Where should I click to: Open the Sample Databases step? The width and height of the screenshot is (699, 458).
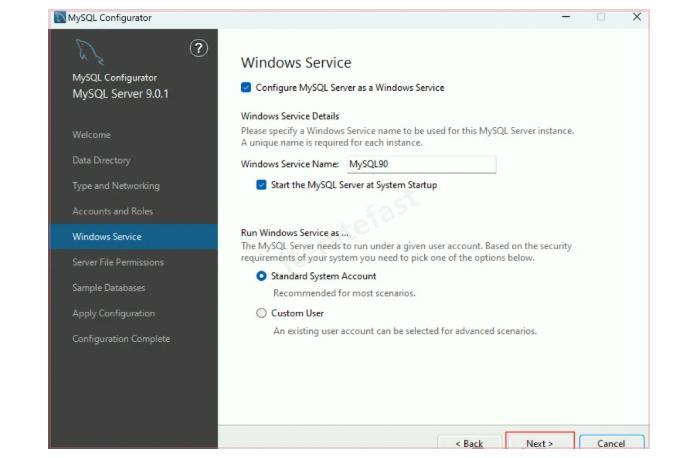tap(109, 288)
